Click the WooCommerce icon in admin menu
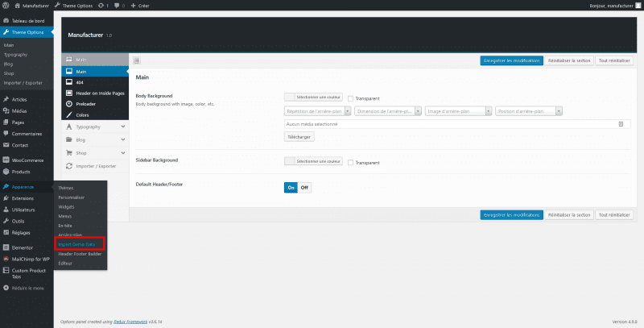Image resolution: width=644 pixels, height=328 pixels. (x=6, y=160)
